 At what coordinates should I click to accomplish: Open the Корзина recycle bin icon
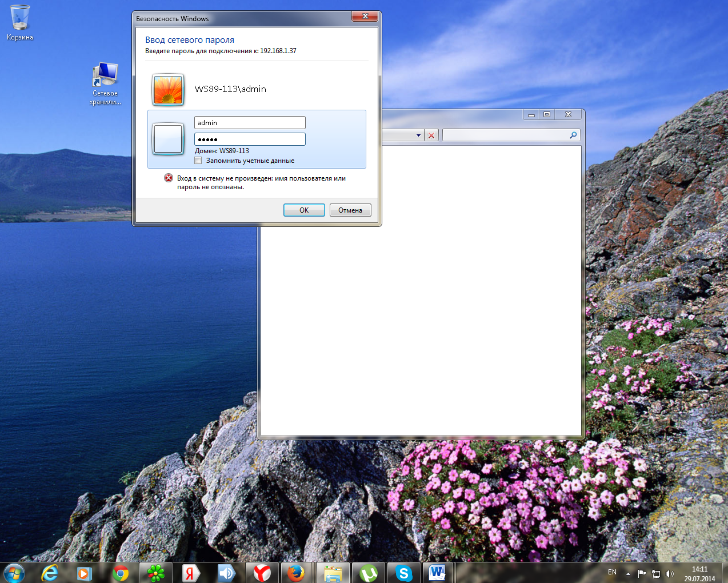(x=20, y=23)
